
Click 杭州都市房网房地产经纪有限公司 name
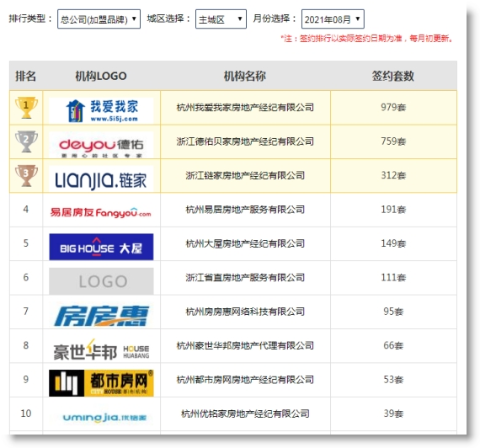click(x=245, y=380)
